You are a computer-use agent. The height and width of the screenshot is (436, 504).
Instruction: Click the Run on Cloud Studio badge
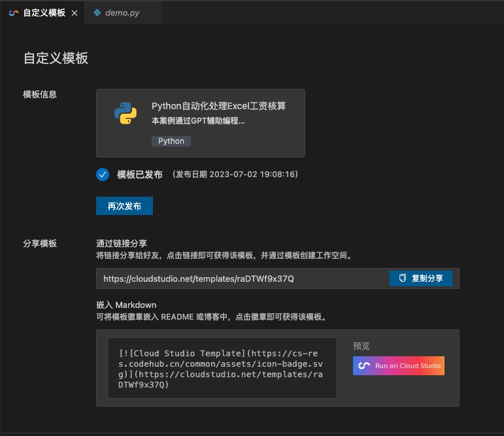[x=399, y=365]
